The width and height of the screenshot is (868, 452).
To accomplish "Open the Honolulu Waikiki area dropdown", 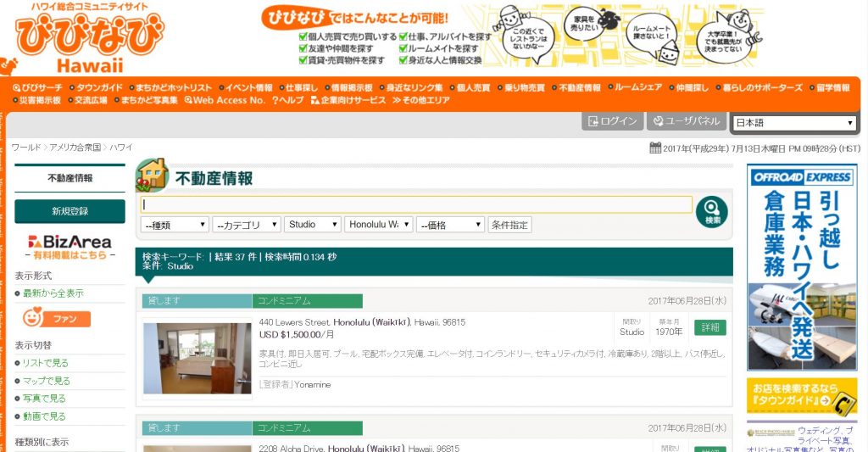I will pos(379,225).
